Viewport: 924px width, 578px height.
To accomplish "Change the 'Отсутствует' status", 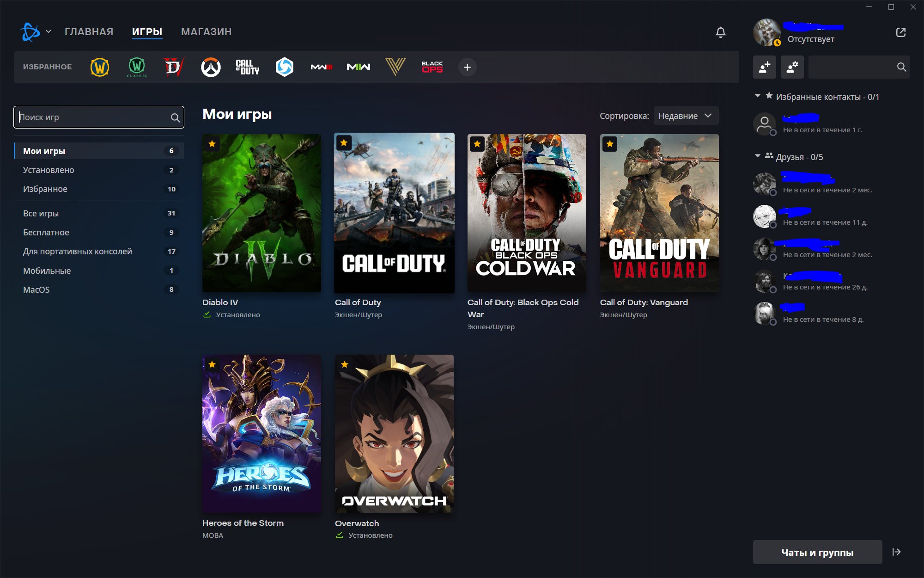I will [x=811, y=39].
